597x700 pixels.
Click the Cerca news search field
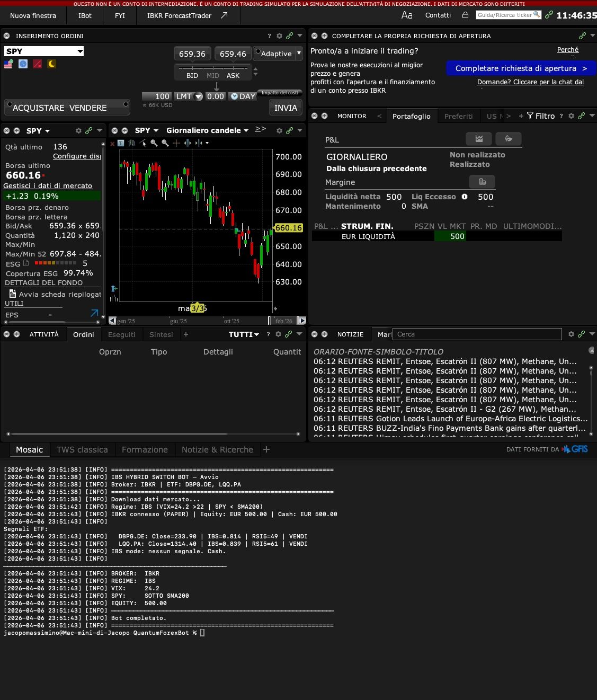point(477,334)
